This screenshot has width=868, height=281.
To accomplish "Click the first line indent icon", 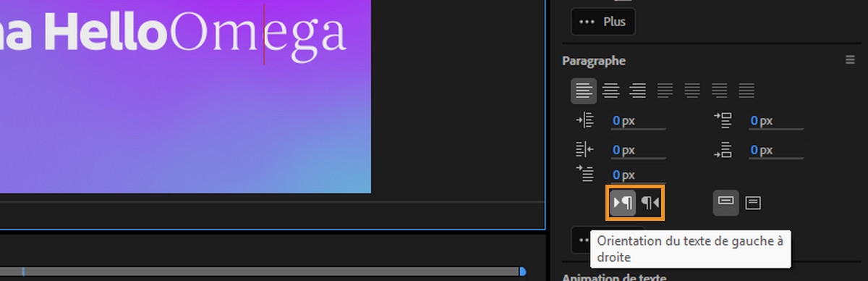I will pyautogui.click(x=584, y=174).
